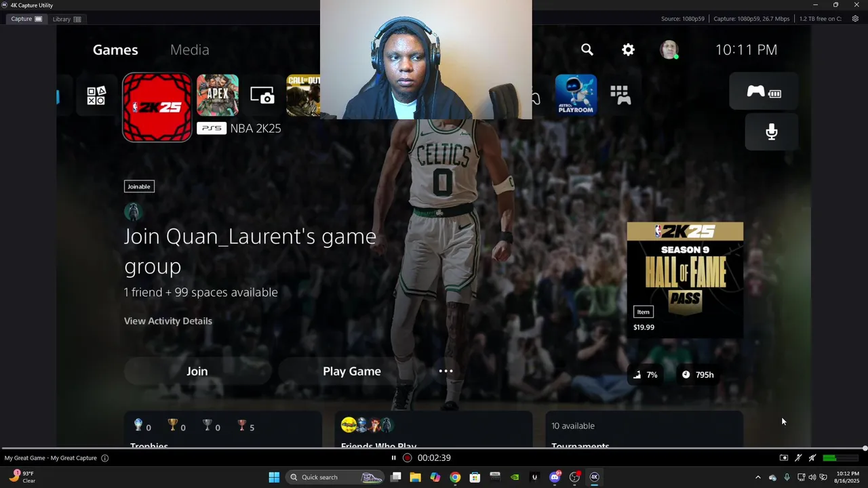Click the red record stop button
Screen dimensions: 868x488
click(407, 458)
